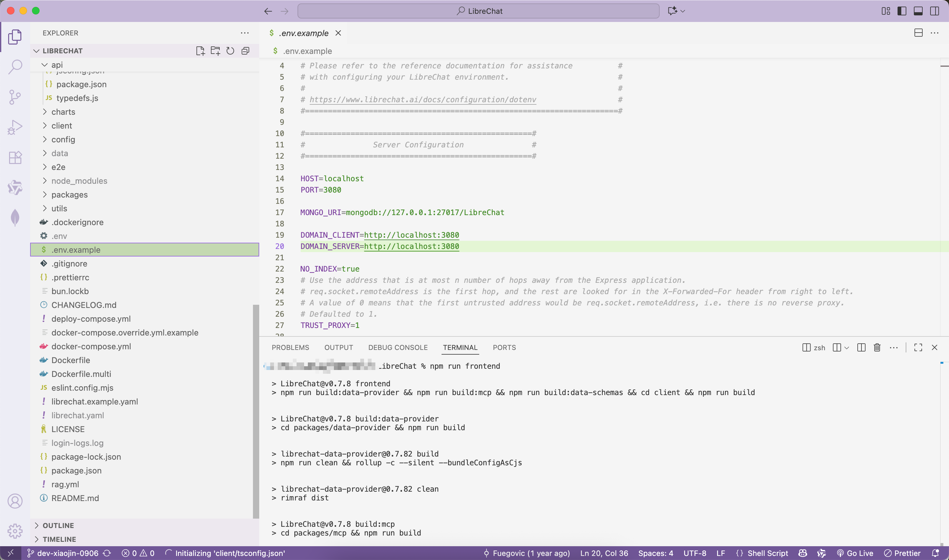Open the Extensions view
Image resolution: width=949 pixels, height=560 pixels.
(x=15, y=157)
